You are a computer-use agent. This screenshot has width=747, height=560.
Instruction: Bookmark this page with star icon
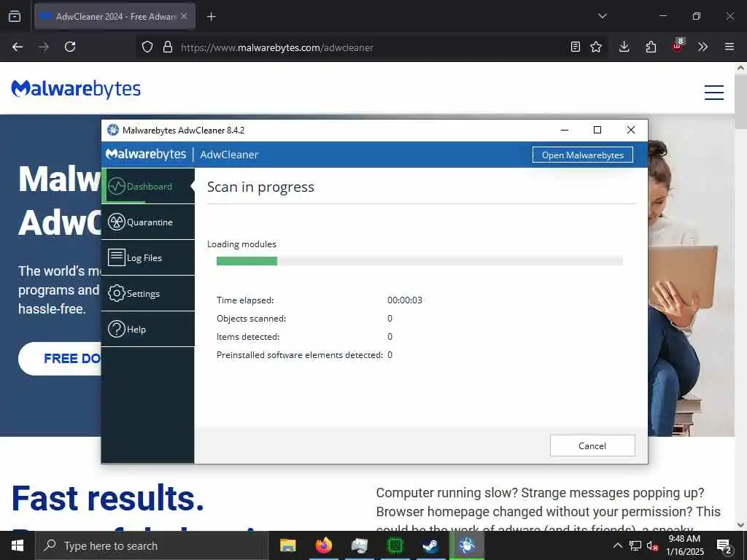596,47
